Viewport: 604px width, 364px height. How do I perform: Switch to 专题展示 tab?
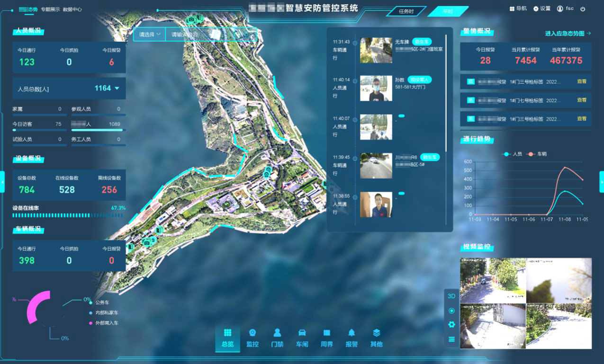click(x=50, y=9)
